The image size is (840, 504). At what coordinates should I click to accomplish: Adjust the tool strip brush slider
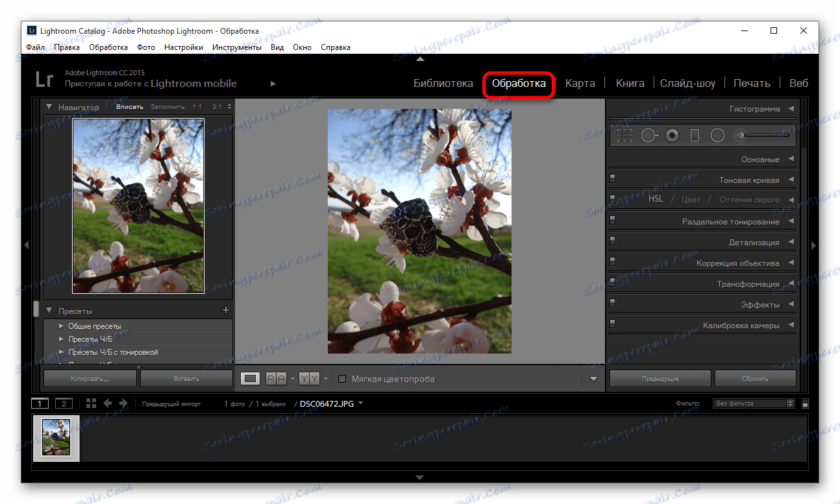767,135
